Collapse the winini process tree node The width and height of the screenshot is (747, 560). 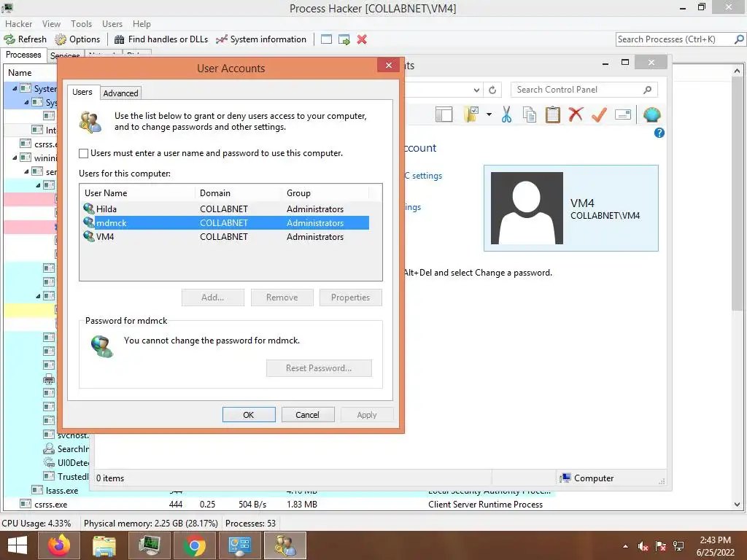point(15,157)
